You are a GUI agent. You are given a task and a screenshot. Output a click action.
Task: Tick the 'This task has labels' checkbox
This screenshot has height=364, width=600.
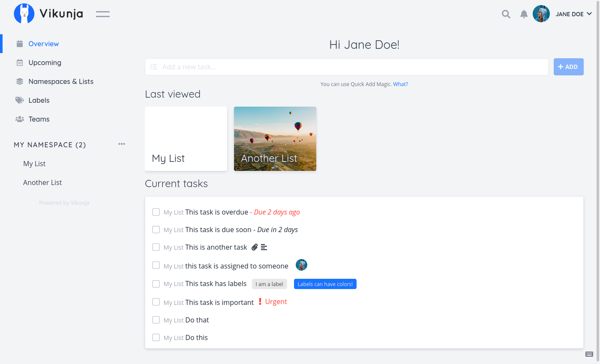156,283
